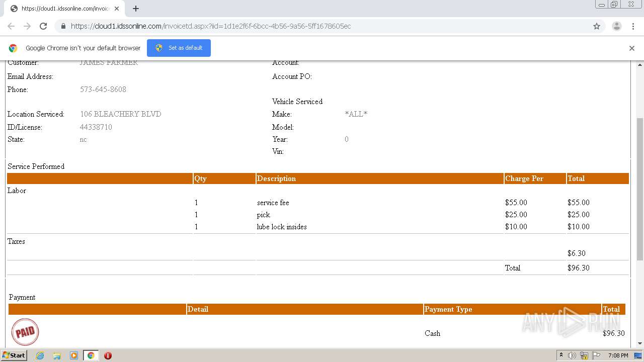The width and height of the screenshot is (644, 362).
Task: Reload the invoice page
Action: tap(43, 26)
